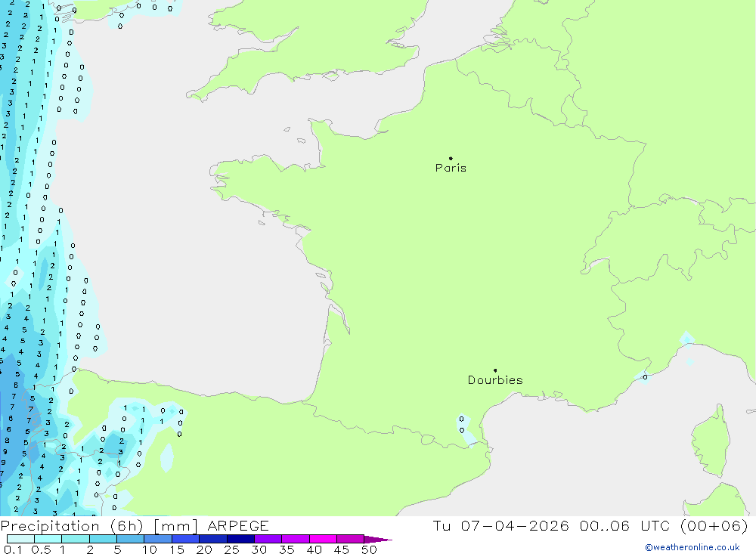
Task: Click the '40' legend value
Action: 314,549
